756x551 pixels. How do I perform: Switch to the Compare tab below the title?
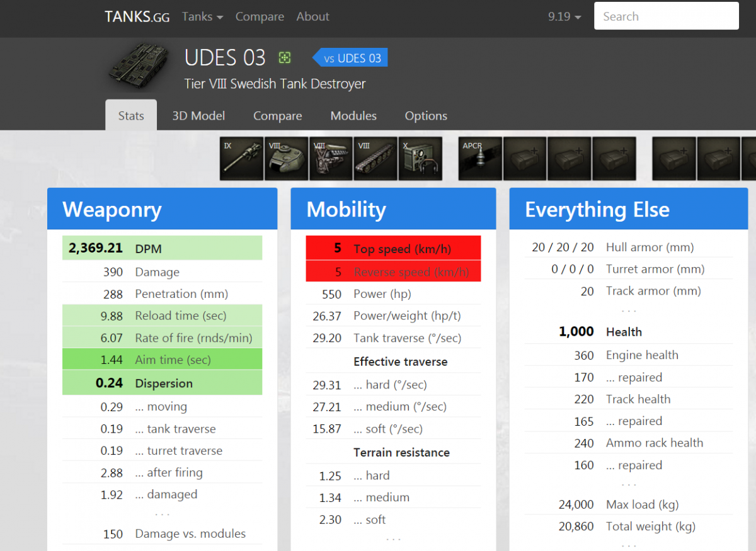(x=277, y=116)
